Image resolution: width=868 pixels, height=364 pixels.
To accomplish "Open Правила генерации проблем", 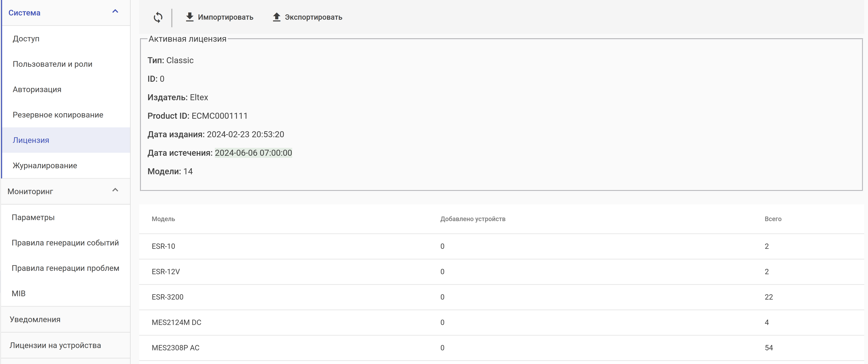I will 65,268.
